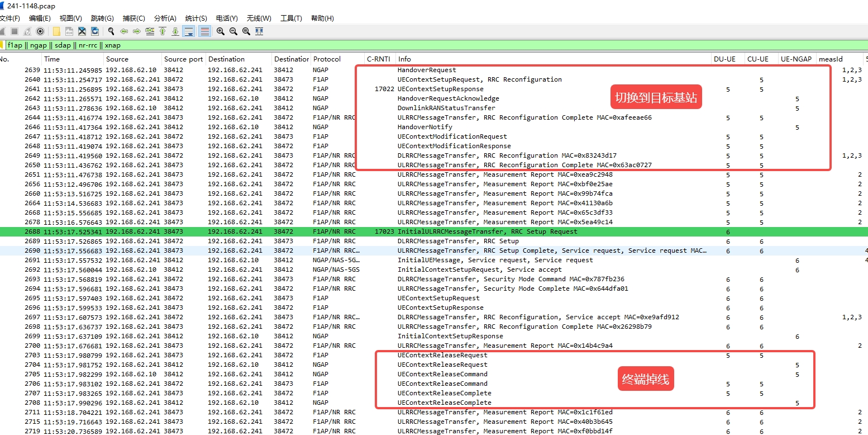This screenshot has width=868, height=435.
Task: Jump to the last packet
Action: pyautogui.click(x=175, y=31)
